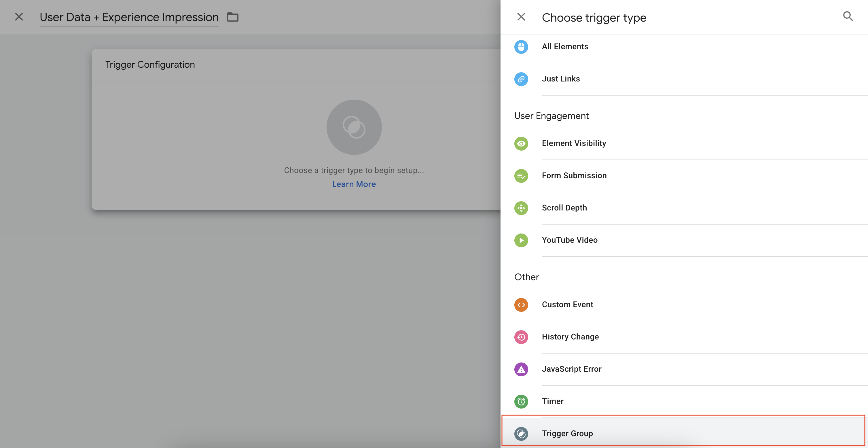Click the All Elements mouse icon
Viewport: 868px width, 448px height.
(x=521, y=47)
